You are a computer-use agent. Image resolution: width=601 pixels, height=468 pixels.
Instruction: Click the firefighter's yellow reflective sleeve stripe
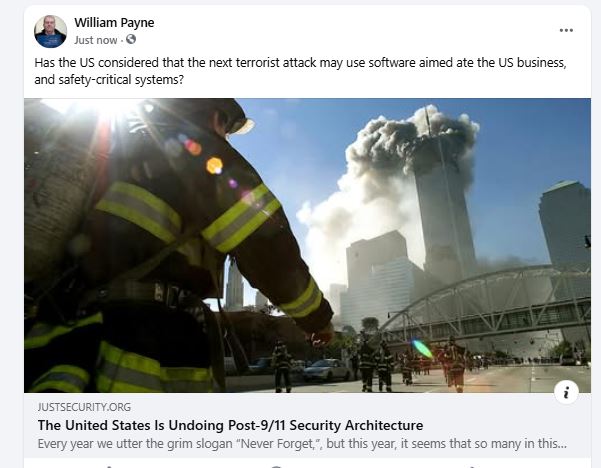pos(240,217)
